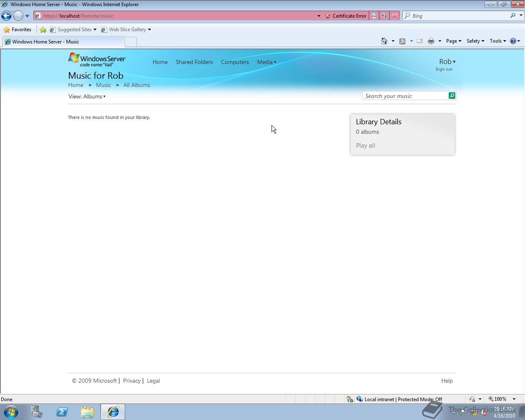Open search provider dropdown arrow
Image resolution: width=525 pixels, height=420 pixels.
tap(521, 16)
